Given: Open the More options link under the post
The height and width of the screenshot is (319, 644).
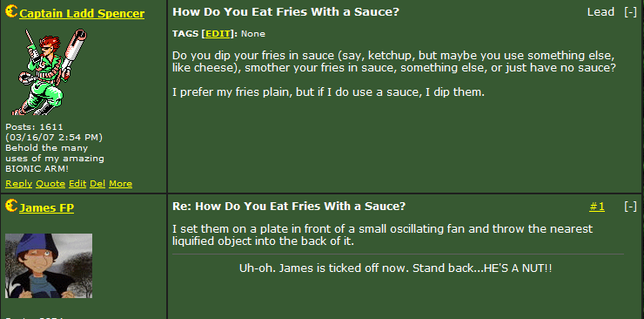Looking at the screenshot, I should click(x=120, y=184).
